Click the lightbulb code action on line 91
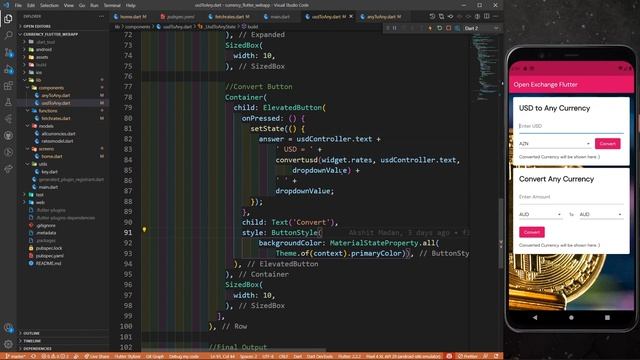The height and width of the screenshot is (360, 640). click(144, 230)
